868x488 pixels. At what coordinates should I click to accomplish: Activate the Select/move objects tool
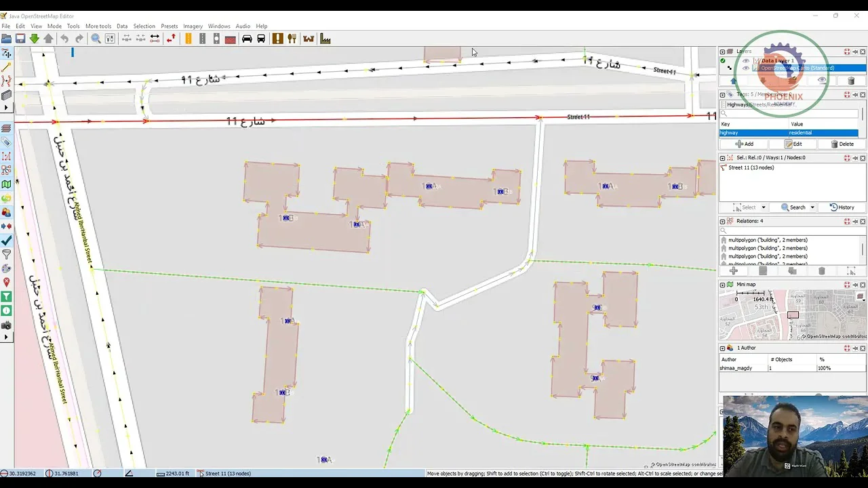click(6, 53)
